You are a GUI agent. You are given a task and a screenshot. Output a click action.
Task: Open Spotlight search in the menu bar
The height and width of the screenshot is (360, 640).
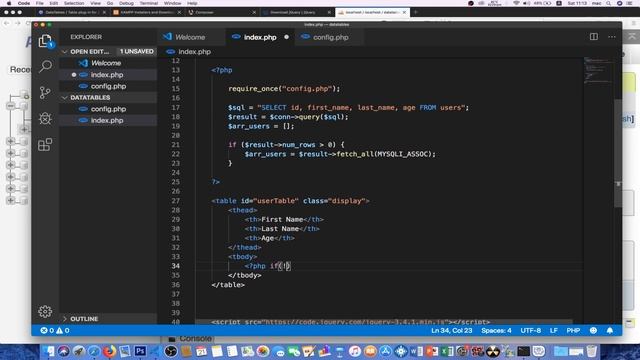click(608, 3)
